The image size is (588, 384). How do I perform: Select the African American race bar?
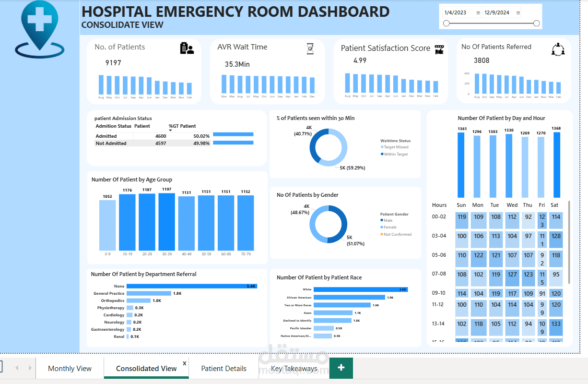point(349,298)
